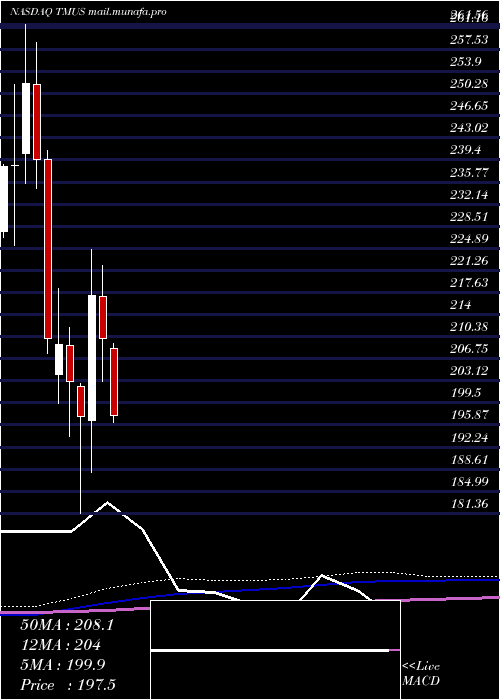500x700 pixels.
Task: Click the 181.36 price axis label
Action: pyautogui.click(x=469, y=504)
